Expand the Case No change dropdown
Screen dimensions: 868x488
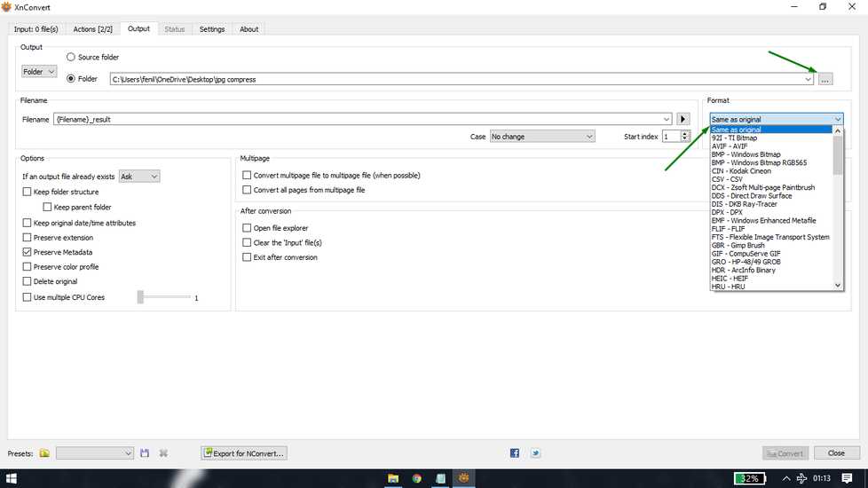542,136
